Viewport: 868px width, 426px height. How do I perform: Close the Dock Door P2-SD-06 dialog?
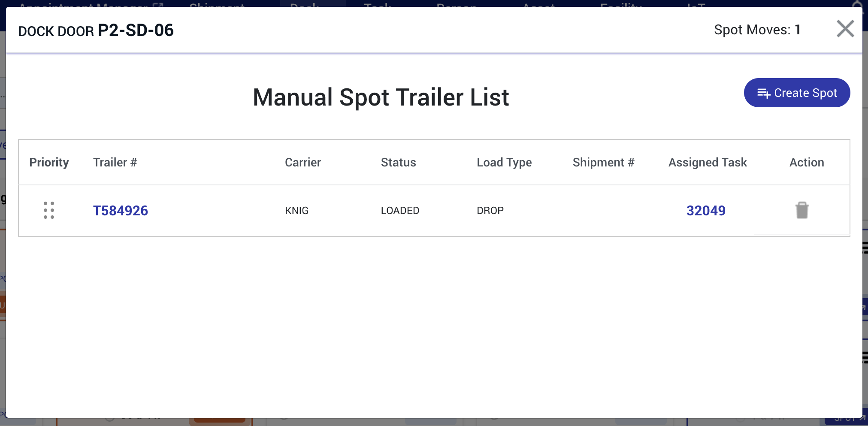click(845, 29)
